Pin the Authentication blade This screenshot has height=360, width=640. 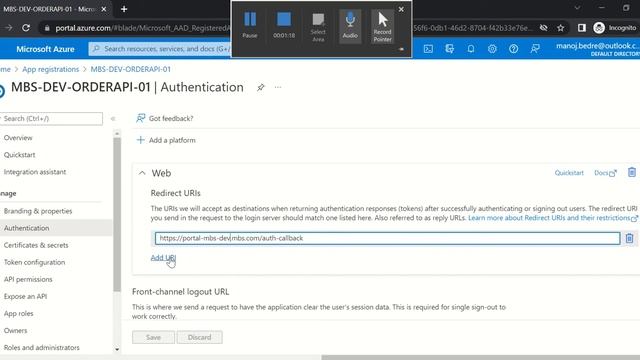click(x=260, y=87)
